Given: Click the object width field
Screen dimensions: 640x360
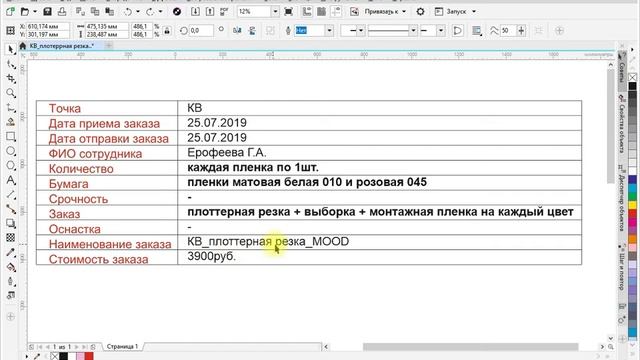Looking at the screenshot, I should 107,26.
